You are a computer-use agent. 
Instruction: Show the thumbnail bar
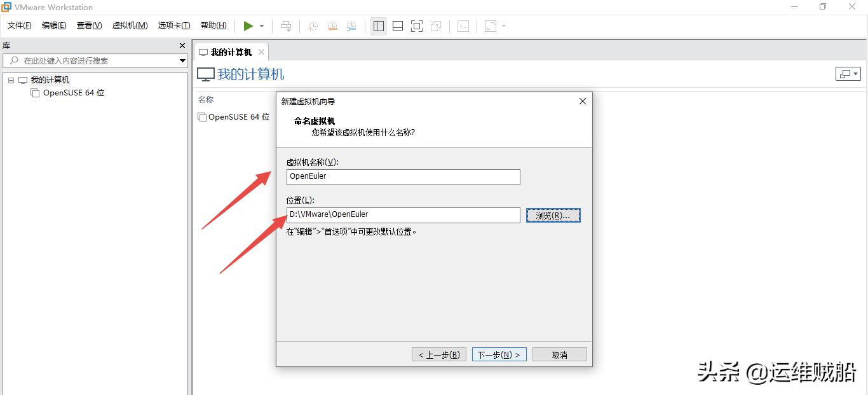(x=397, y=25)
